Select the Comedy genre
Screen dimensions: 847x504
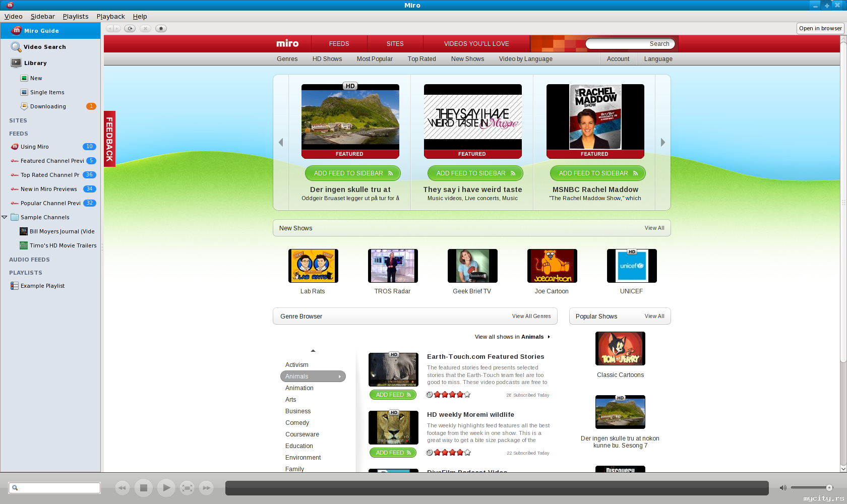click(x=297, y=423)
